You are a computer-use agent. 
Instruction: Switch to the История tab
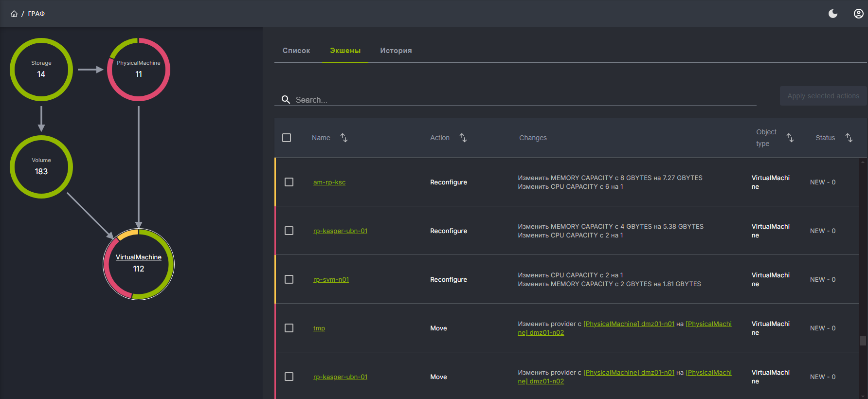396,51
